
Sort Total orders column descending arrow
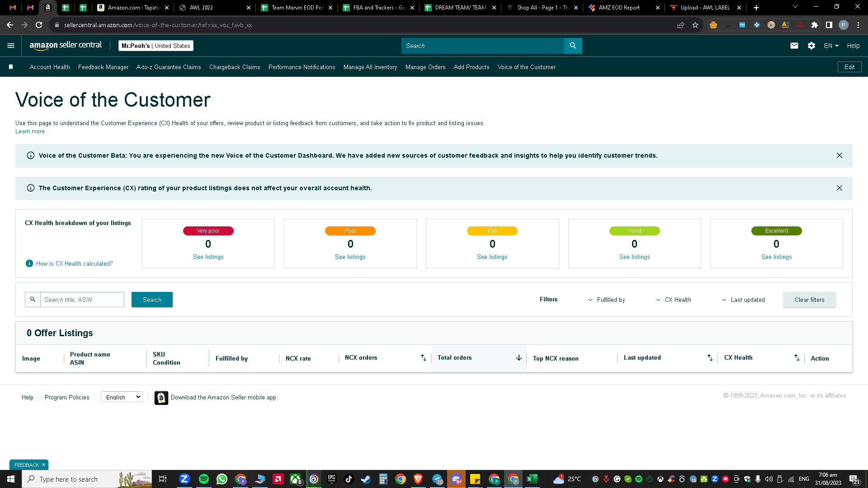point(519,358)
